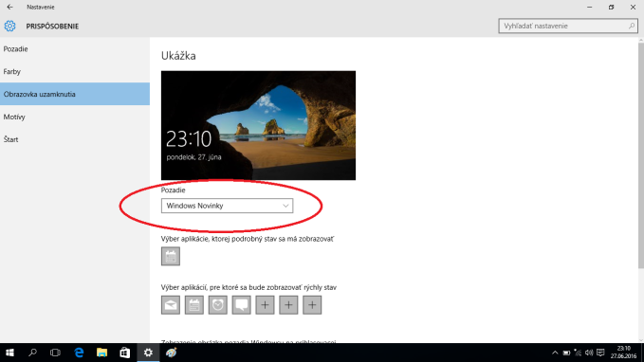Show hidden icons in system tray
The image size is (644, 362).
point(555,353)
